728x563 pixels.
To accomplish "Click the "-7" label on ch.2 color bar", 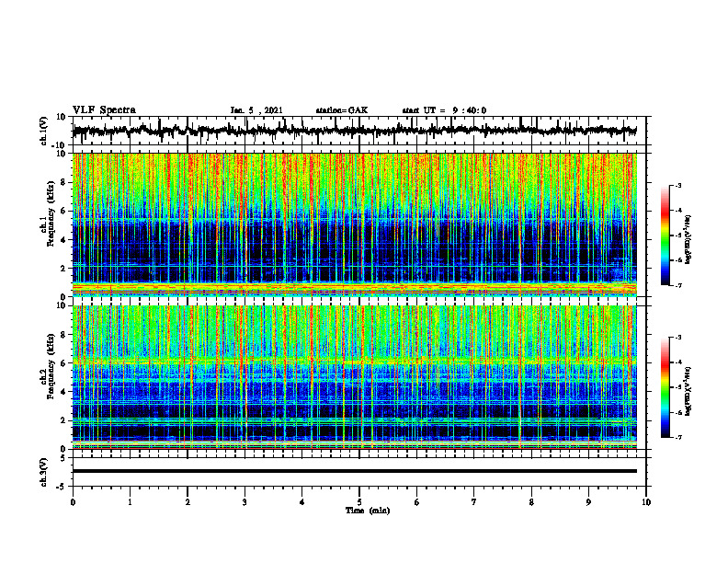I will 678,437.
